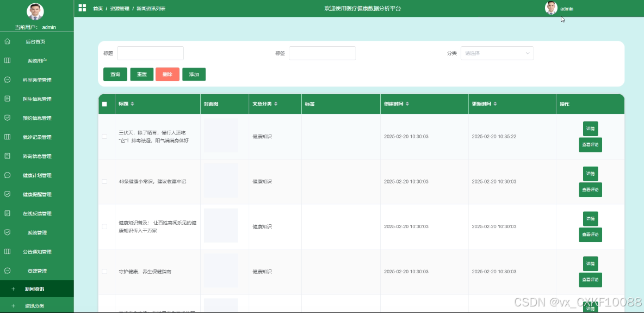Click the user avatar above 当前用户 in the sidebar

(x=35, y=11)
